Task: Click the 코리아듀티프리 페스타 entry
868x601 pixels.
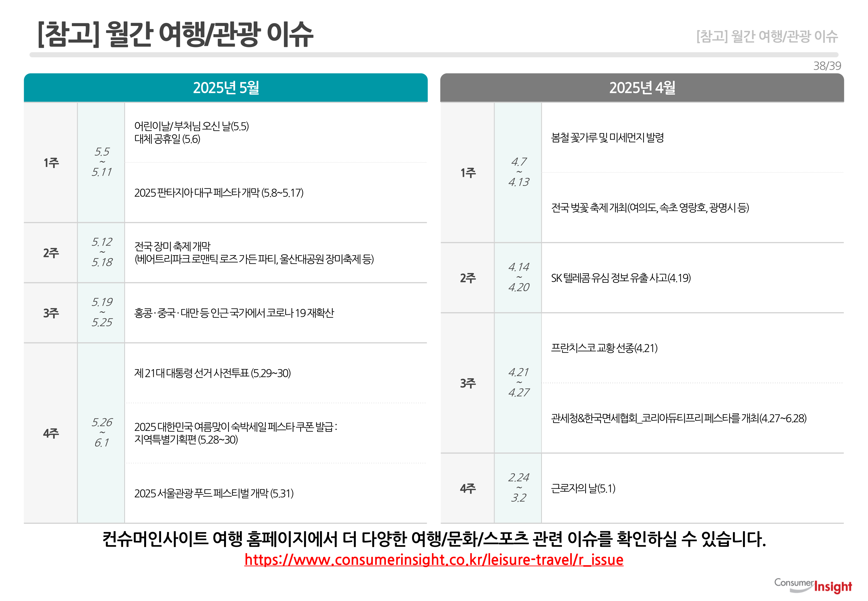Action: [679, 418]
